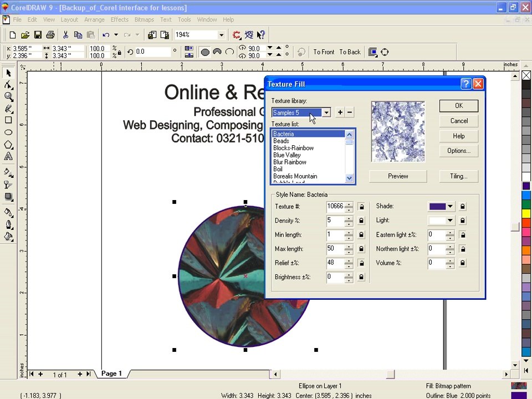
Task: Open the Shade color dropdown
Action: pyautogui.click(x=450, y=206)
